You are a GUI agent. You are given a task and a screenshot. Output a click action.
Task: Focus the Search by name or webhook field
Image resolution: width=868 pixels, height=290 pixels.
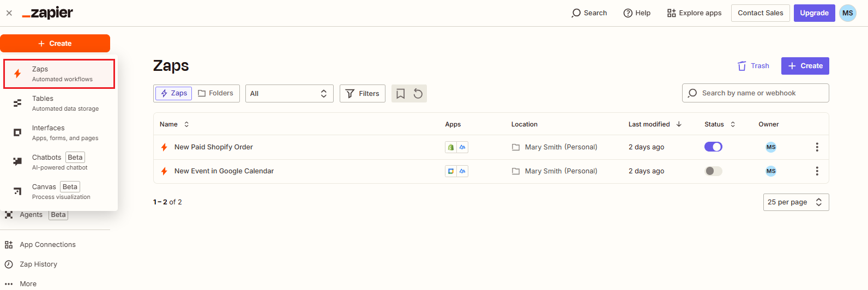[756, 93]
